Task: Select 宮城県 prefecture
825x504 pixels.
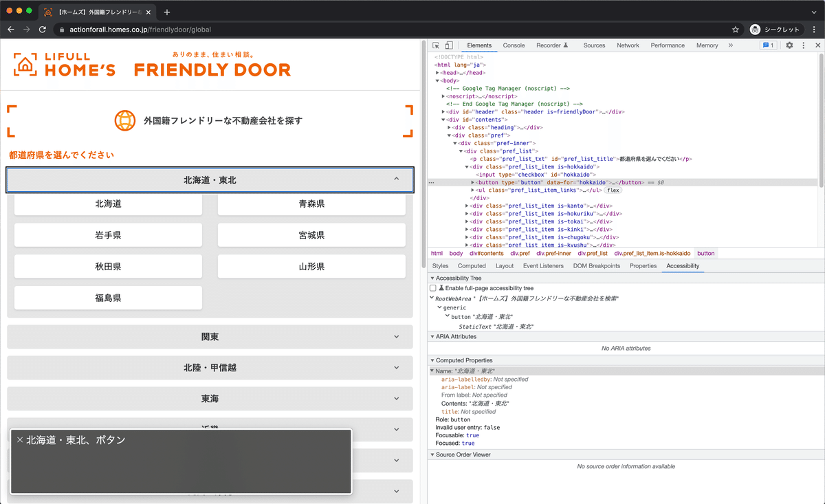Action: click(x=311, y=235)
